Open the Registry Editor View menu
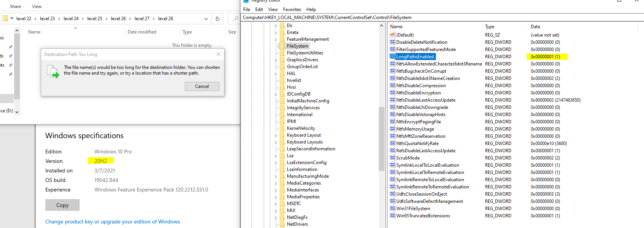The image size is (644, 228). (x=273, y=10)
